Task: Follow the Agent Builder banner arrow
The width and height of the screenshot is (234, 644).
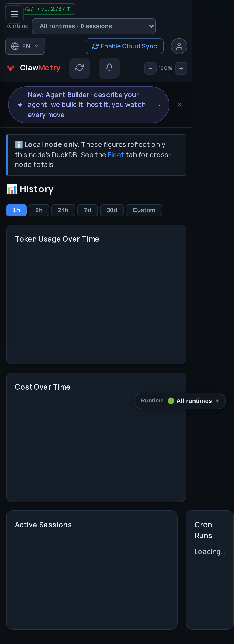Action: [158, 106]
